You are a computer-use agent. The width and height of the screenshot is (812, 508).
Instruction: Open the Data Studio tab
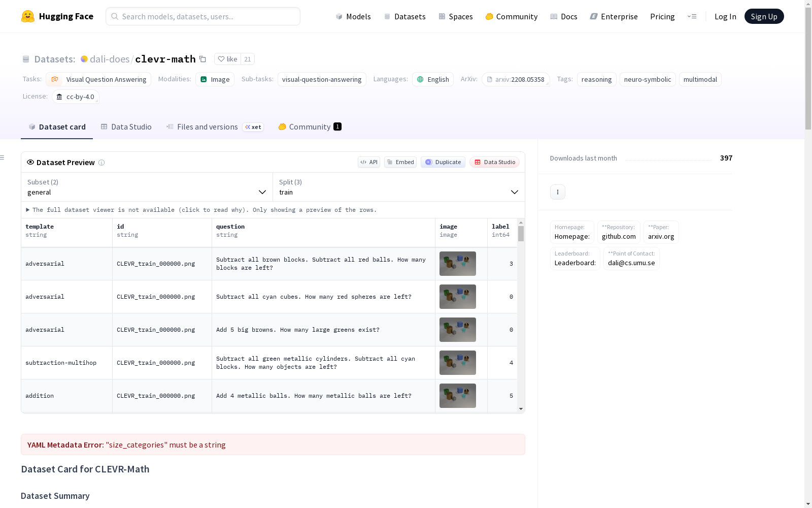point(126,127)
